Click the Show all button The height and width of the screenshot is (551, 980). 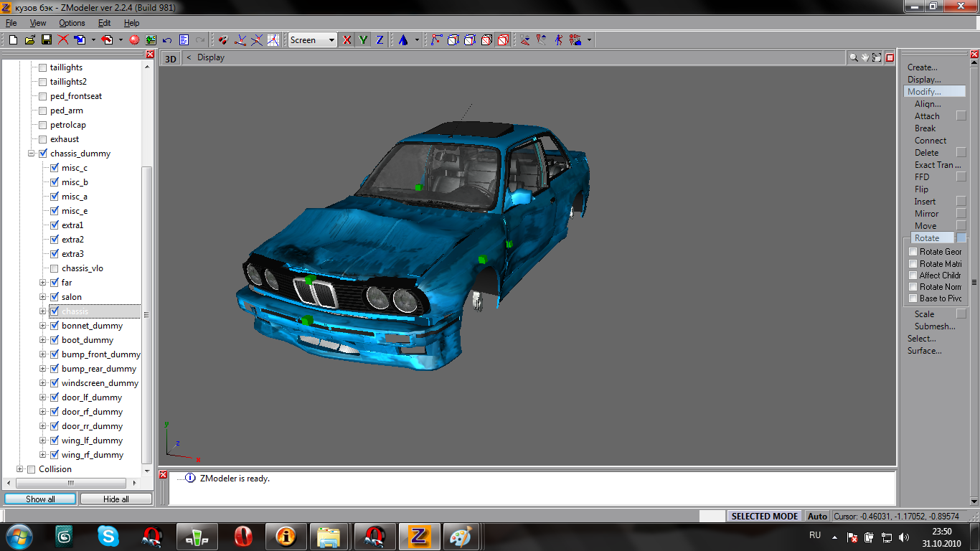[x=40, y=499]
